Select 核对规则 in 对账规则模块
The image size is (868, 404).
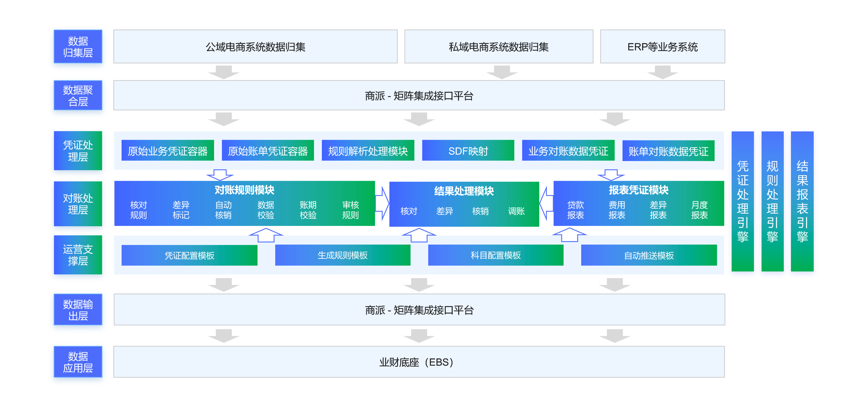139,210
